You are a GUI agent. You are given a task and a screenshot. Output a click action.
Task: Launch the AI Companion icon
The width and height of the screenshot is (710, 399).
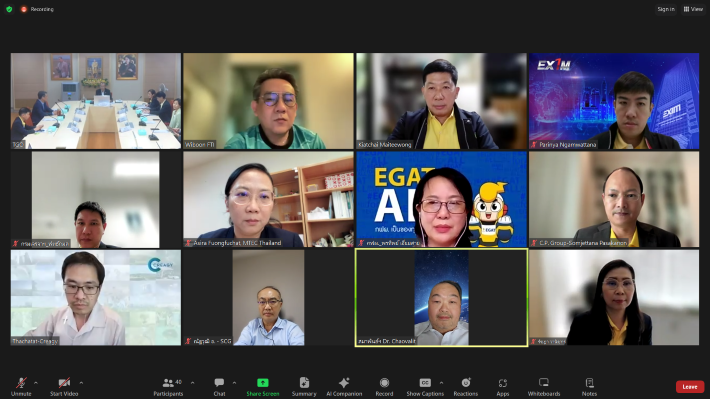tap(344, 383)
